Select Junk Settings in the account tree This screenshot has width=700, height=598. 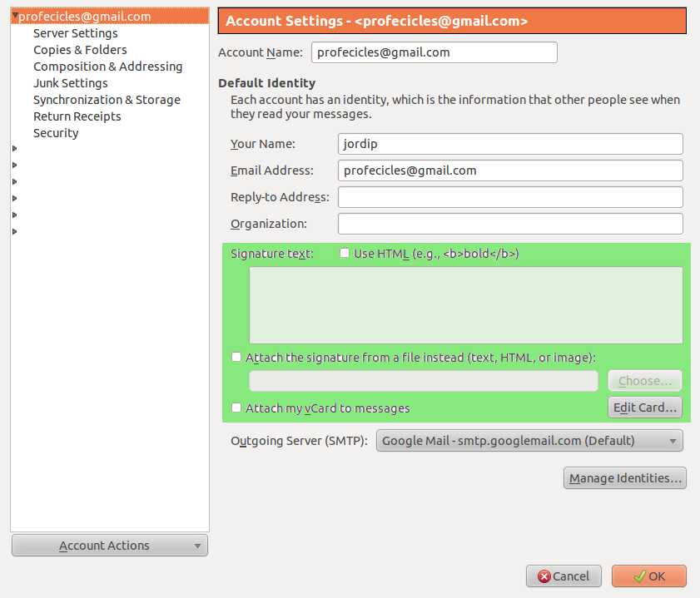point(70,83)
